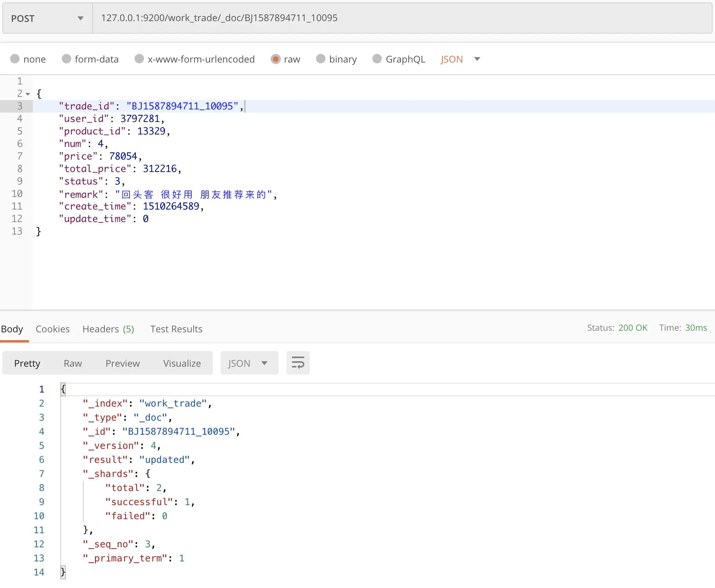Click the "result": "updated" response line
715x588 pixels.
click(139, 460)
